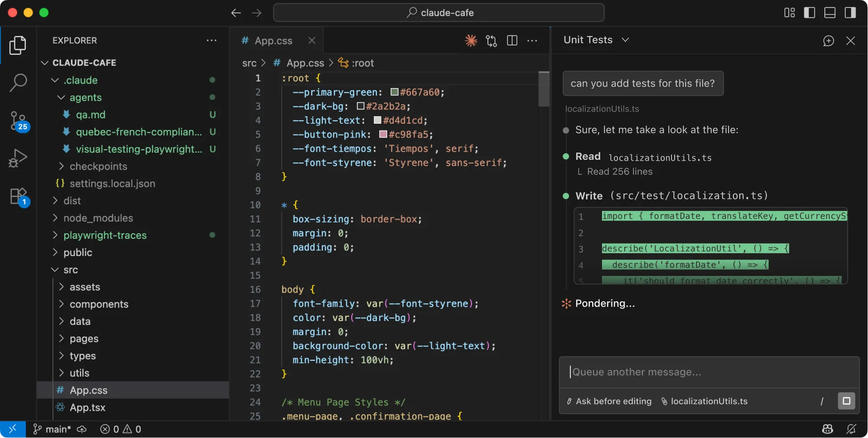Open Source Control showing 25 changes
Screen dimensions: 868x438
coord(18,121)
